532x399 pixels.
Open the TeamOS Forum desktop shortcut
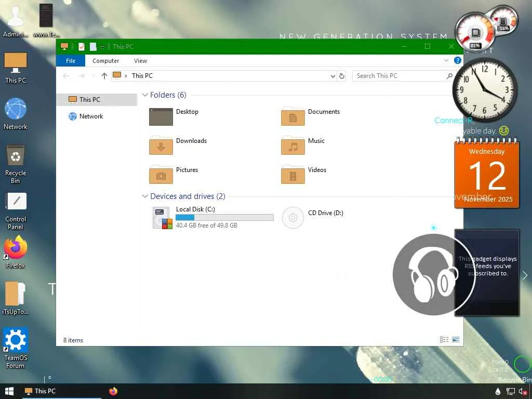coord(16,348)
